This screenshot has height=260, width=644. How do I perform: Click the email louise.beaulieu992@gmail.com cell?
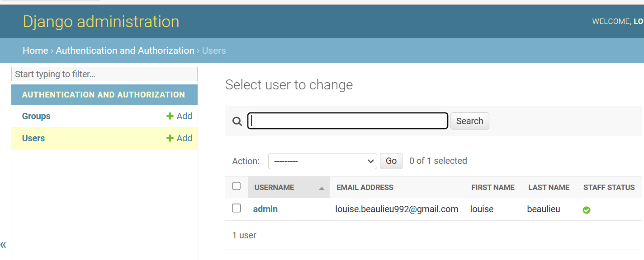(x=397, y=209)
